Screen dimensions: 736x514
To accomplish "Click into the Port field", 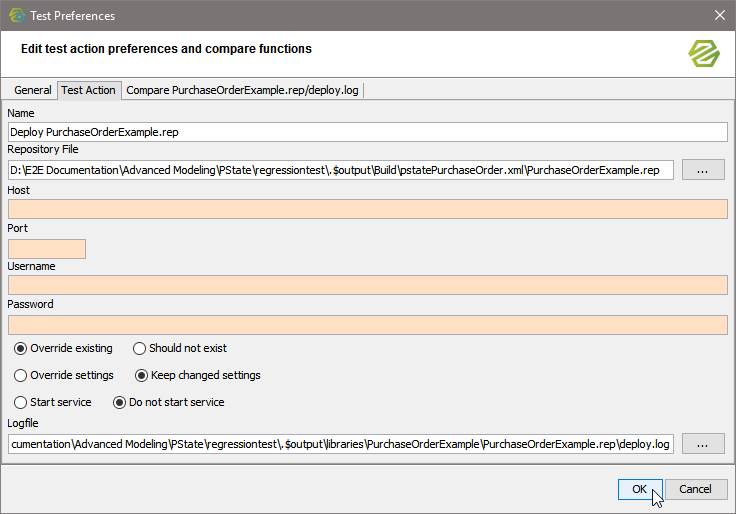I will click(46, 249).
